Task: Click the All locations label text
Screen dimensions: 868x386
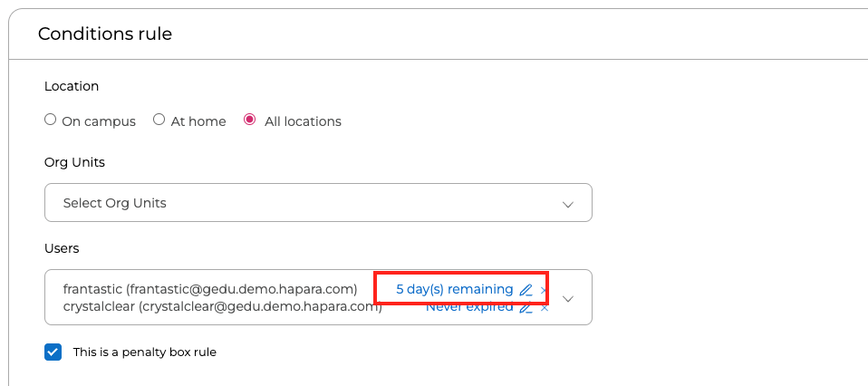Action: [x=303, y=121]
